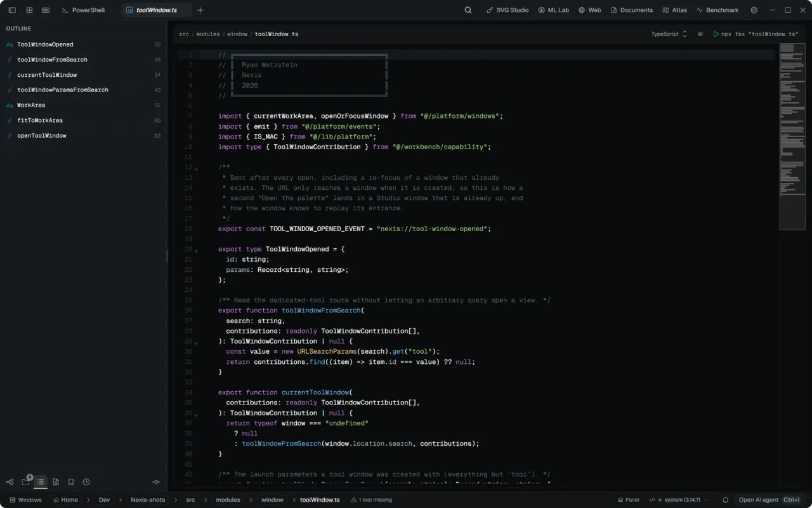Open the Documents tool
This screenshot has width=812, height=508.
coord(632,10)
